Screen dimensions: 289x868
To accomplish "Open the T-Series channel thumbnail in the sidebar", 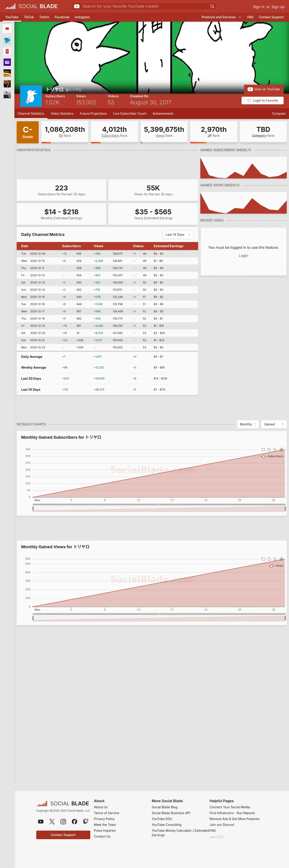I will (x=7, y=51).
